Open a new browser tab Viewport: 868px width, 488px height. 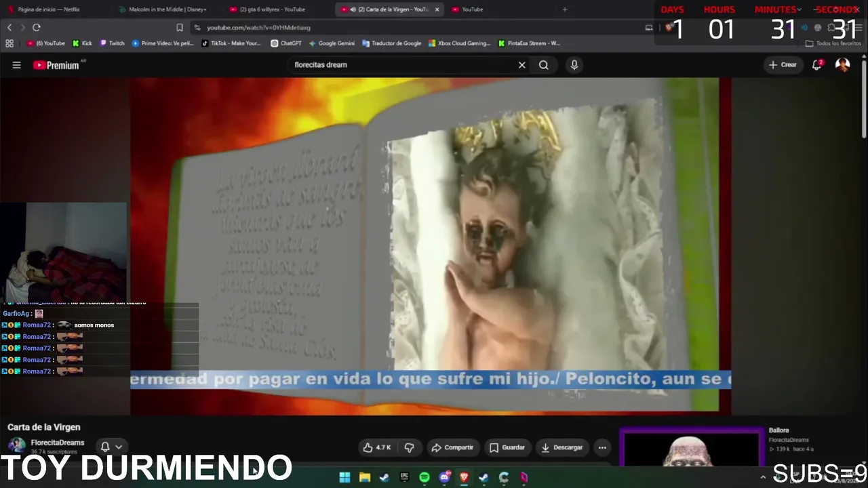(565, 9)
